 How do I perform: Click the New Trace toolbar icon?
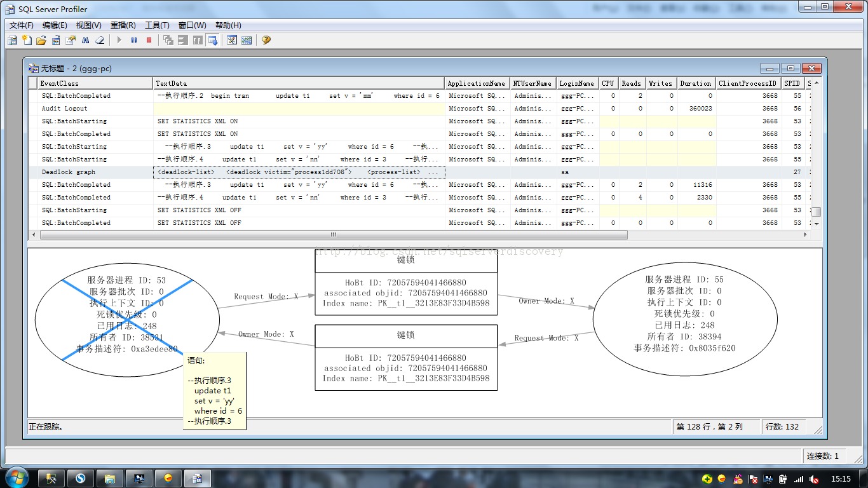click(12, 40)
